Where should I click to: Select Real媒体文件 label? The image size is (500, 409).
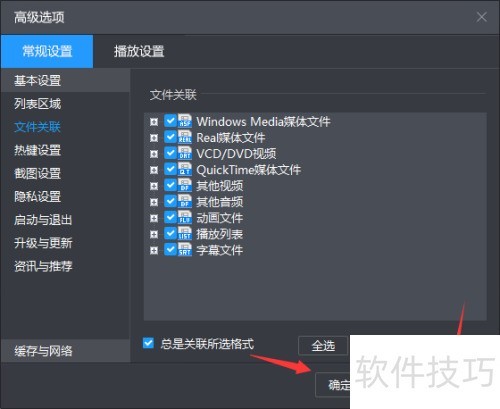coord(230,137)
